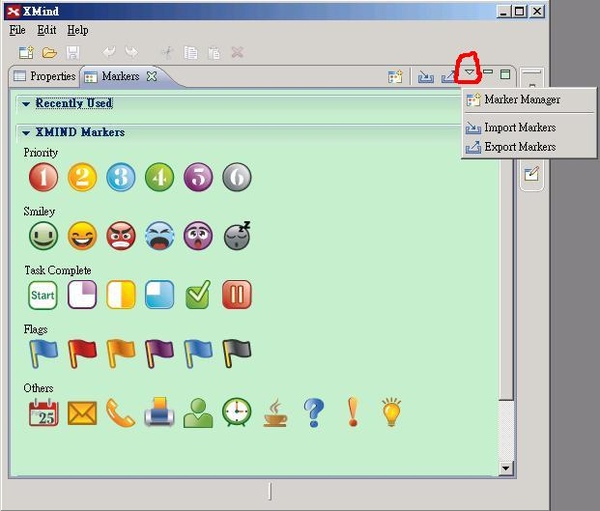This screenshot has width=600, height=511.
Task: Open the Edit menu
Action: coord(47,30)
